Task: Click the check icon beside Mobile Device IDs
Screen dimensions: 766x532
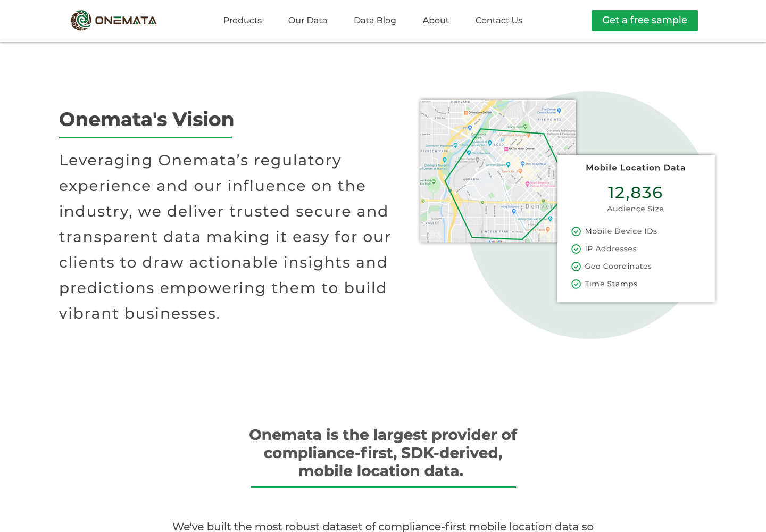Action: (576, 231)
